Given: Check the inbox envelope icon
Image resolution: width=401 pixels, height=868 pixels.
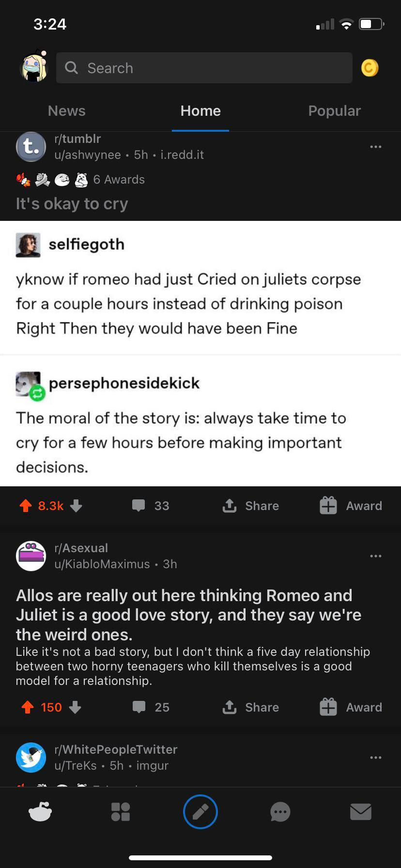Looking at the screenshot, I should [x=361, y=812].
